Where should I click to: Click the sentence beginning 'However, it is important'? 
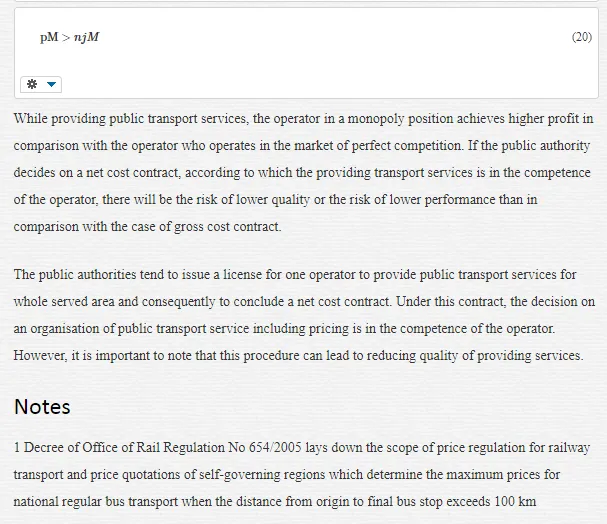tap(298, 356)
